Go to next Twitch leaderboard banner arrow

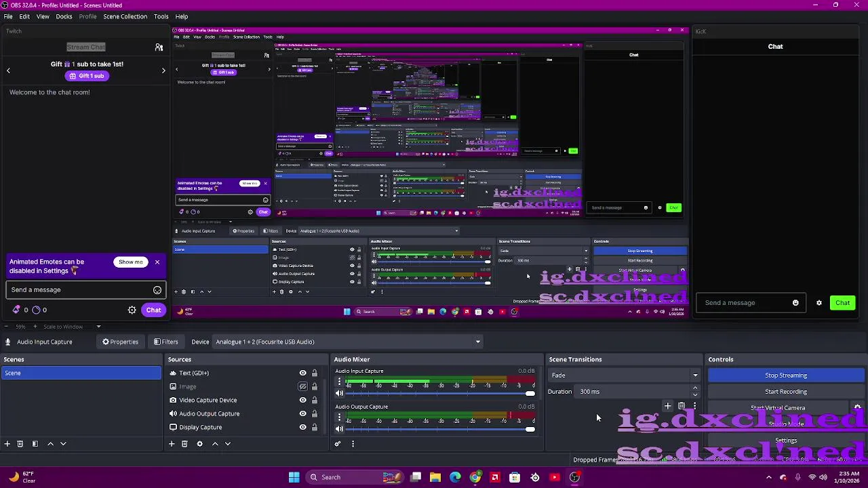(163, 70)
